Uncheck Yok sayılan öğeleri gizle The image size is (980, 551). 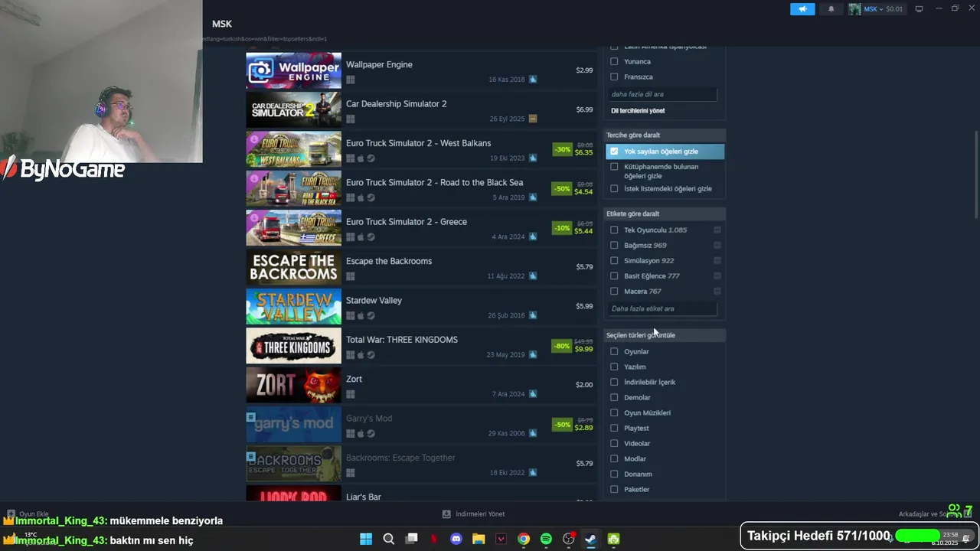tap(614, 152)
